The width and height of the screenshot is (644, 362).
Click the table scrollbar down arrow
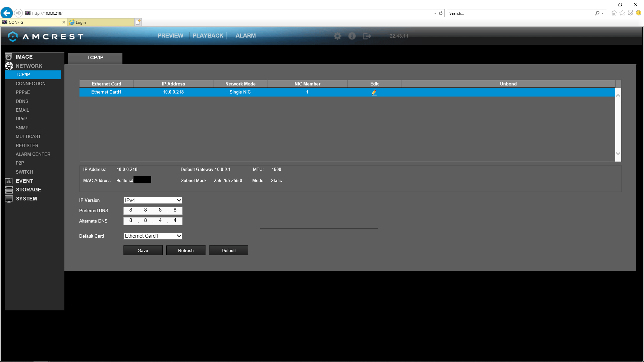[618, 154]
